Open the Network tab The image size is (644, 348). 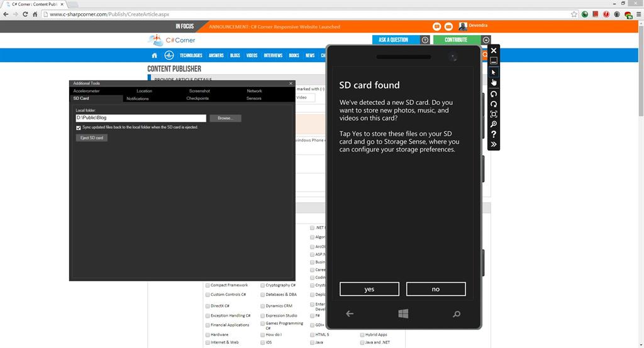click(x=254, y=91)
